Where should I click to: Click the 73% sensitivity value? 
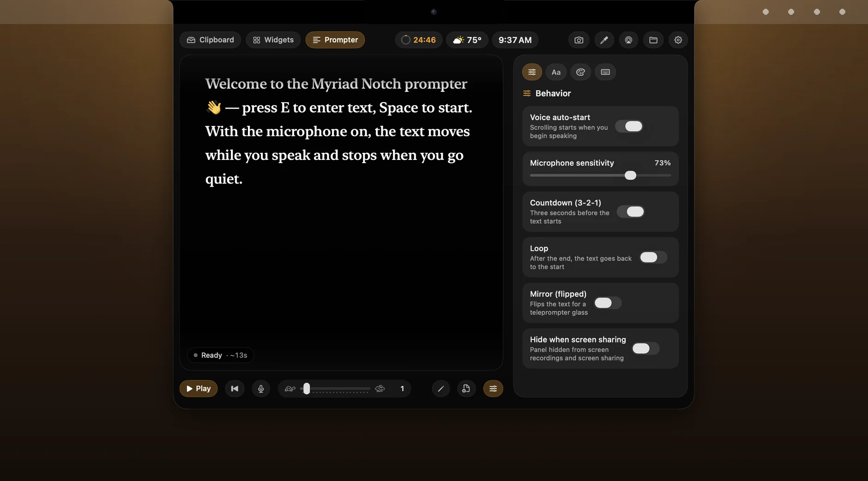(x=663, y=163)
